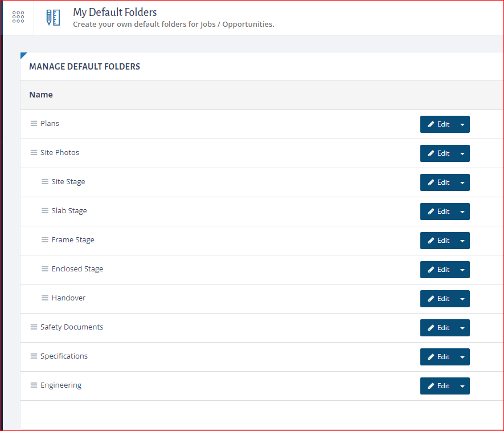Open the dropdown arrow for Enclosed Stage
The width and height of the screenshot is (504, 431).
[x=462, y=270]
